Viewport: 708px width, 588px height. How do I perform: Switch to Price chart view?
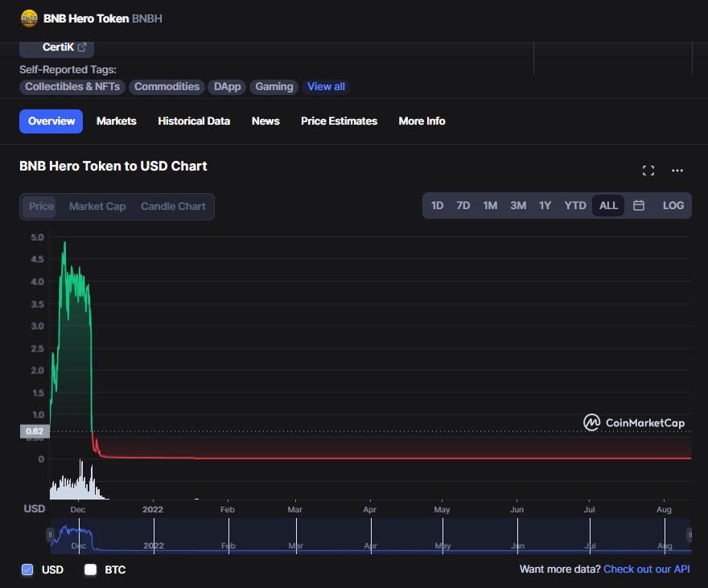[x=39, y=207]
